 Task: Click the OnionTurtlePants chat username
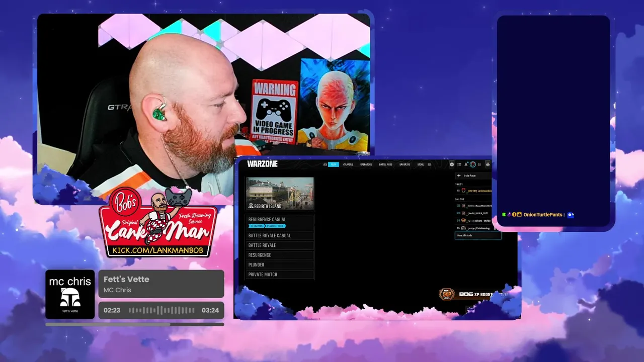point(543,215)
